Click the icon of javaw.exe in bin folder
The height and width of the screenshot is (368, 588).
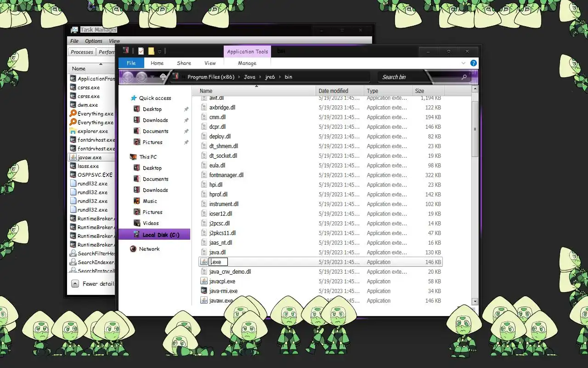(204, 300)
